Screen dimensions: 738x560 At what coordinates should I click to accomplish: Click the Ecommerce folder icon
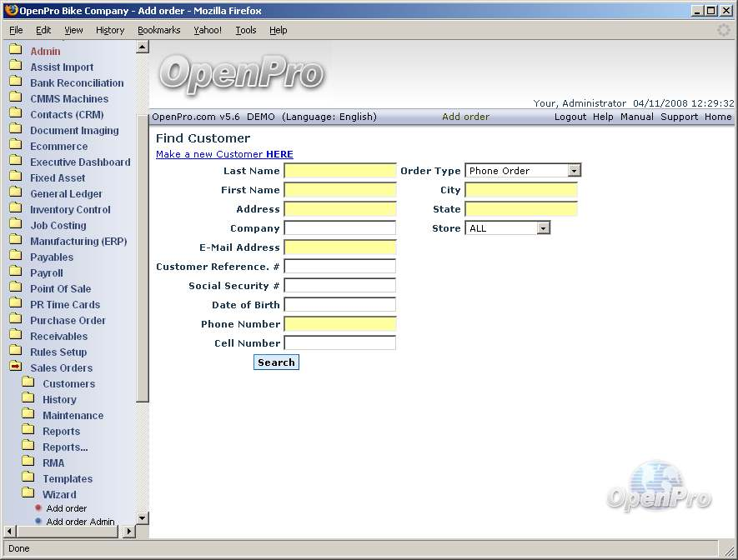15,146
